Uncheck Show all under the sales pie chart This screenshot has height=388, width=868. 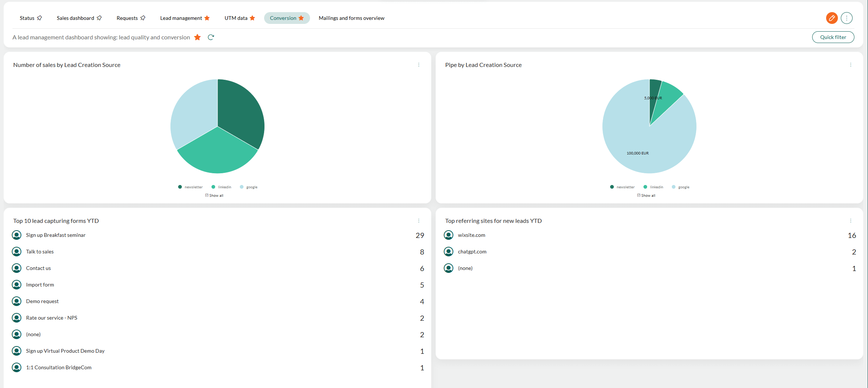pyautogui.click(x=207, y=195)
